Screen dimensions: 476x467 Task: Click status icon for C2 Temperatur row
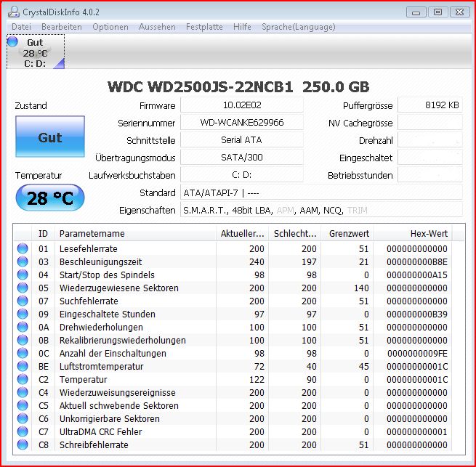(x=23, y=379)
